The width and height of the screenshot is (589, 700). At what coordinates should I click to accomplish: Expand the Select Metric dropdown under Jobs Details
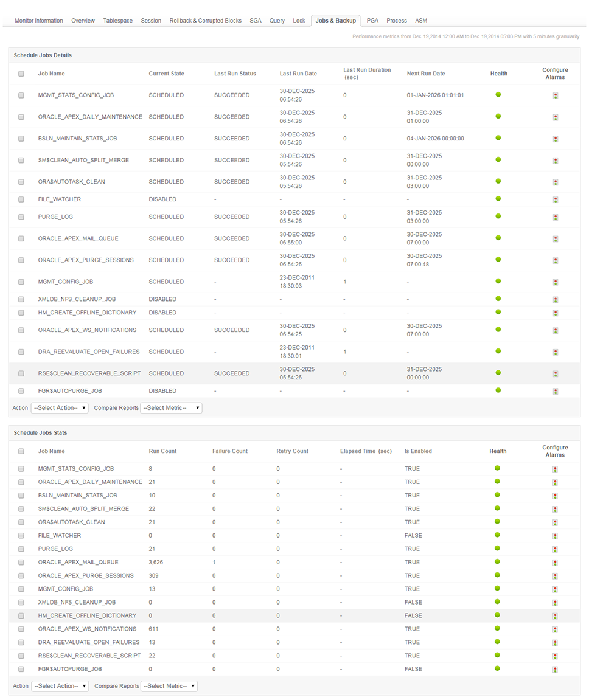(171, 408)
